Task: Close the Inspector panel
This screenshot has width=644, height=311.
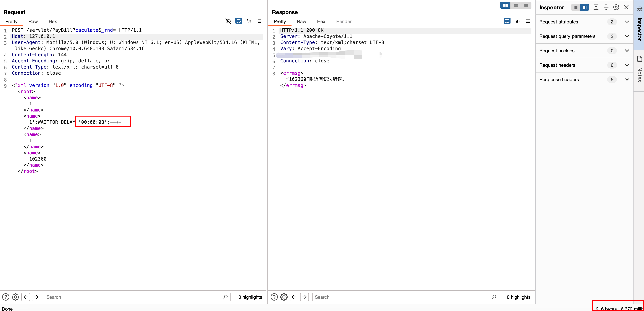Action: tap(626, 7)
